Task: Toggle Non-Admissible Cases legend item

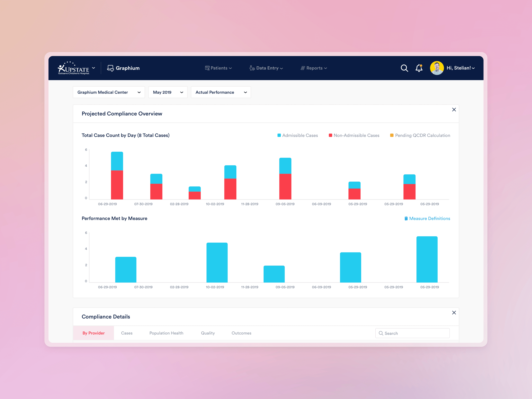Action: point(354,135)
